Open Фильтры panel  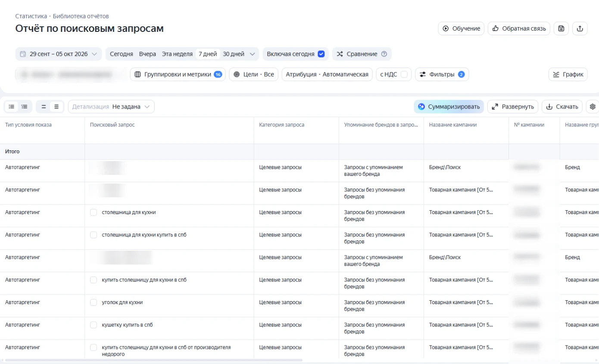coord(442,75)
